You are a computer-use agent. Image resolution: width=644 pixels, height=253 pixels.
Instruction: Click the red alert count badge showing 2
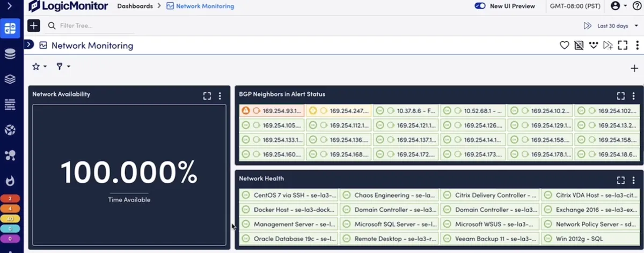[x=10, y=199]
